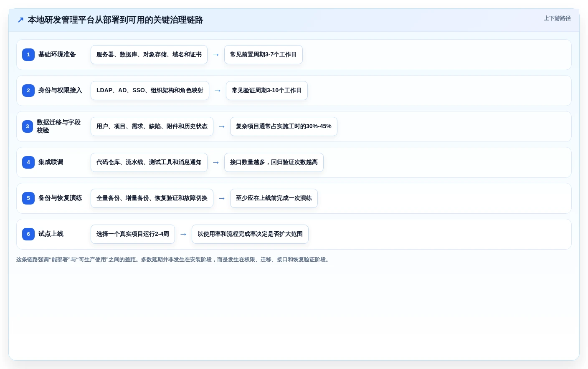This screenshot has height=369, width=588.
Task: Click the 至少应在上线前完成一次演练 box
Action: 274,198
